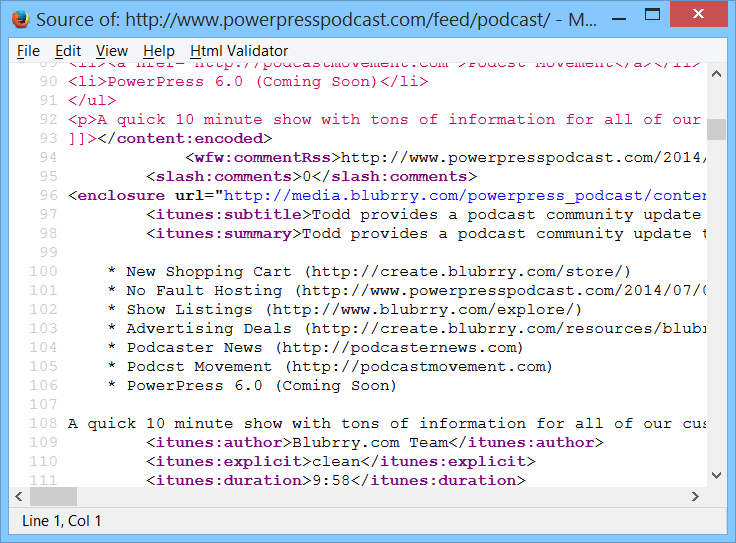Viewport: 736px width, 543px height.
Task: Click the 'Podcaster News' text line
Action: tap(315, 347)
